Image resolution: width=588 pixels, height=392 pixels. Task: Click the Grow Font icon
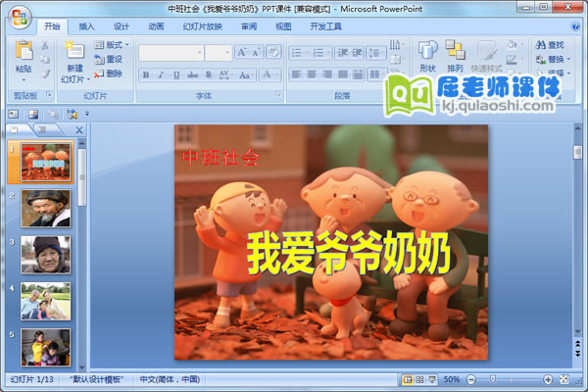click(x=241, y=53)
